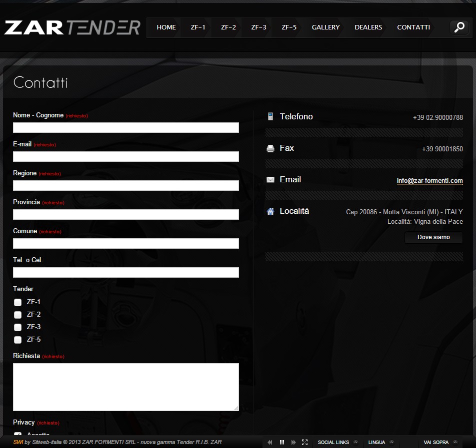The width and height of the screenshot is (476, 448).
Task: Focus the Comune input field
Action: coord(126,244)
